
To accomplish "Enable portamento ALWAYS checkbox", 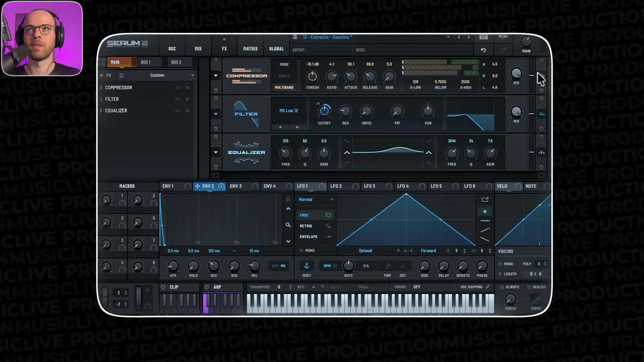I will [x=501, y=287].
